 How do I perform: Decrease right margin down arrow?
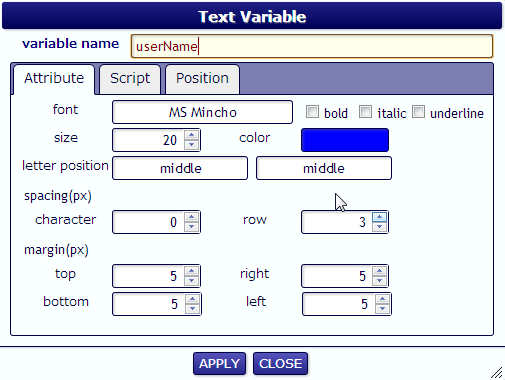(379, 280)
